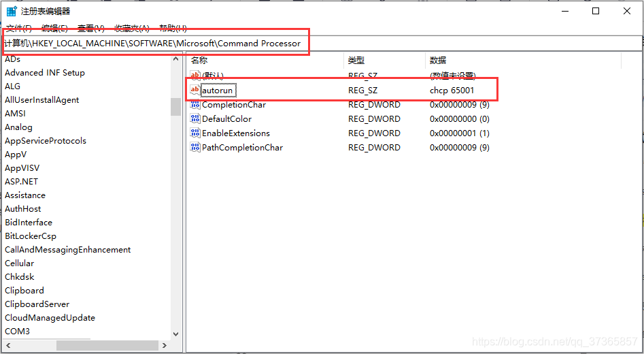Viewport: 644px width, 354px height.
Task: Click the DWORD icon beside CompletionChar
Action: (x=195, y=104)
